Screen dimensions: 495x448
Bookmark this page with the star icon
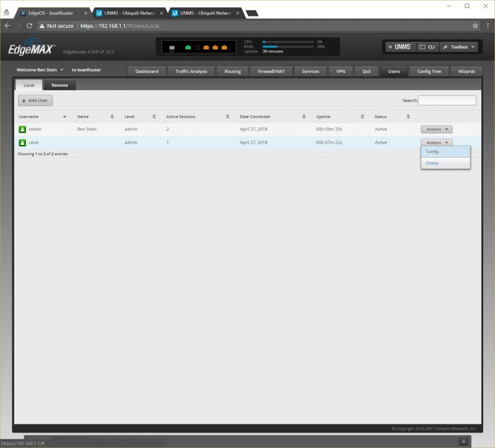(475, 26)
